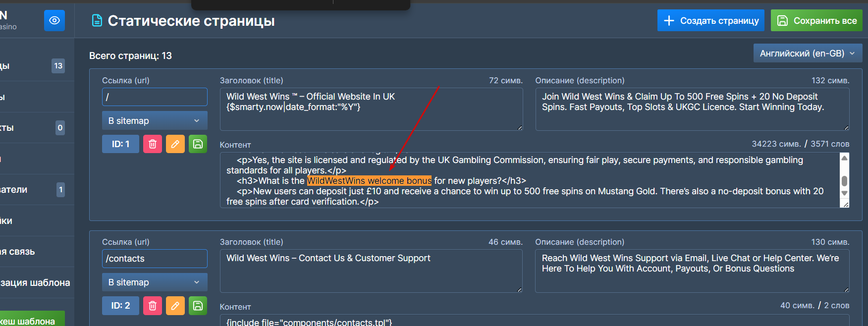Screen dimensions: 868x326
Task: Click the orange edit pencil for ID: 1
Action: point(175,144)
